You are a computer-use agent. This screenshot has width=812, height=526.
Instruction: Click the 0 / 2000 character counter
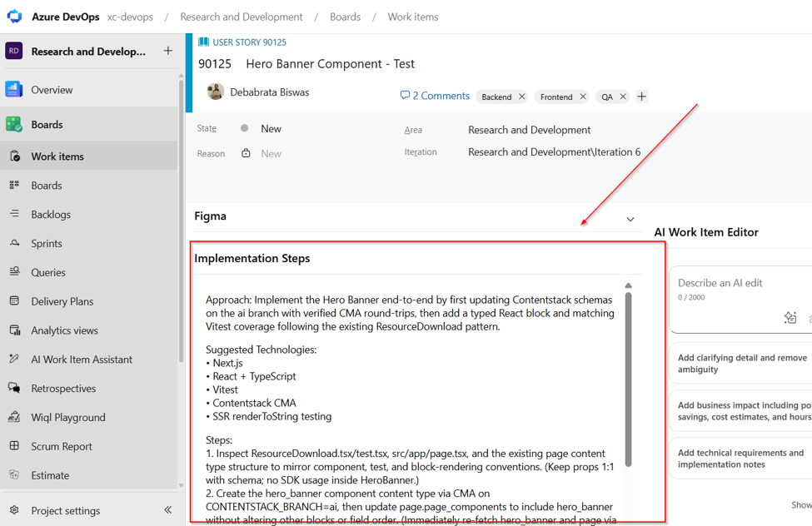point(690,297)
